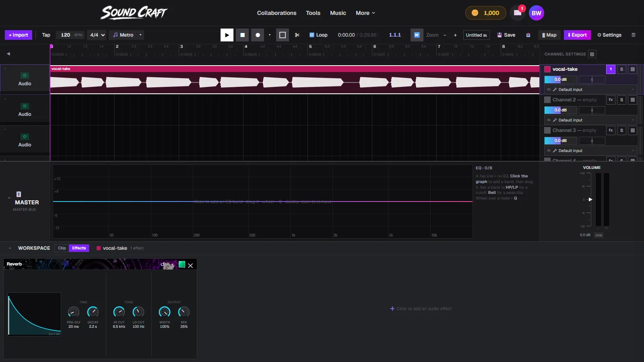
Task: View the 1,000 coin balance
Action: pyautogui.click(x=485, y=13)
